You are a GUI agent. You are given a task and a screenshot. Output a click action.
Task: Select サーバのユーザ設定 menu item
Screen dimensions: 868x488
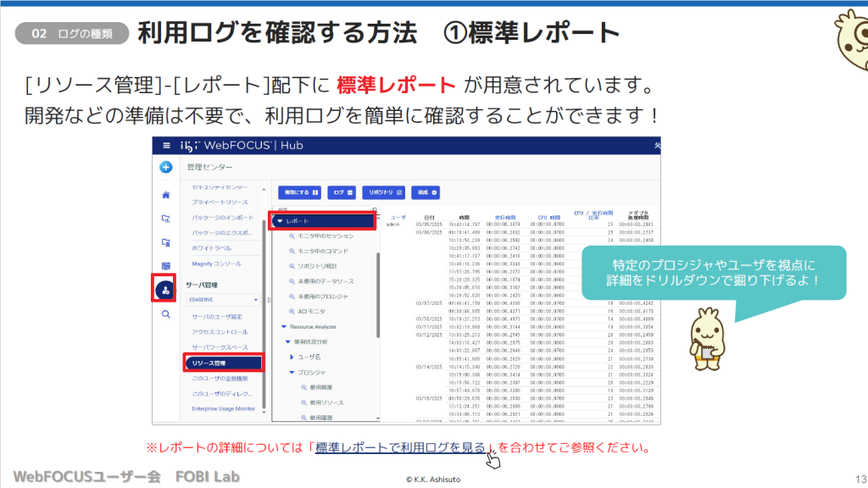point(217,317)
